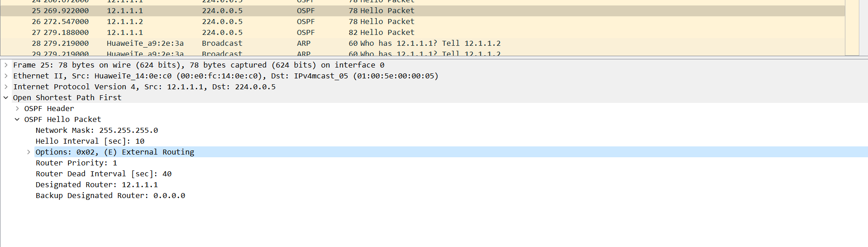Image resolution: width=868 pixels, height=247 pixels.
Task: Expand the Options 0x02 External Routing arrow
Action: tap(29, 152)
